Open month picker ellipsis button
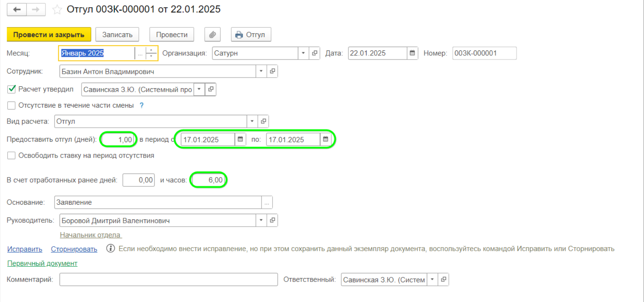This screenshot has width=644, height=302. tap(140, 53)
